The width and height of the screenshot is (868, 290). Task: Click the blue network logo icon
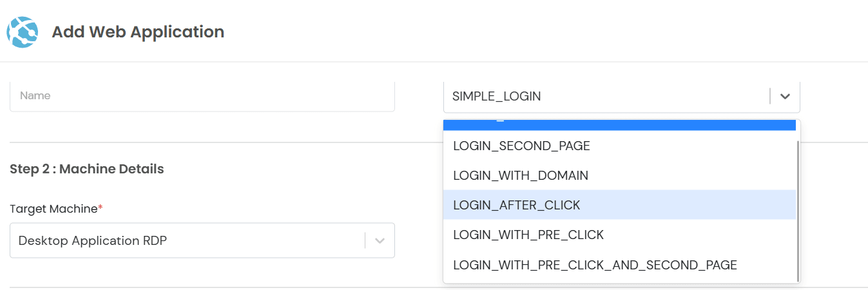click(x=23, y=32)
